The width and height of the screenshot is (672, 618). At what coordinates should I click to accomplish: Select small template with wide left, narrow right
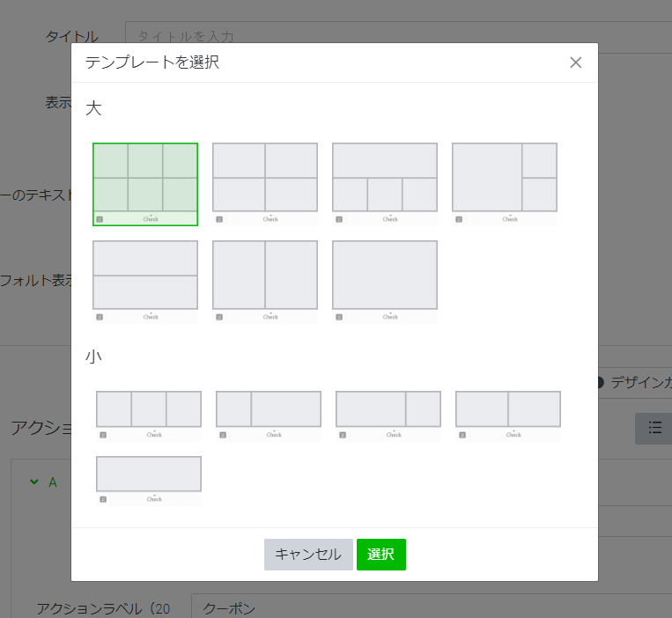pos(388,415)
